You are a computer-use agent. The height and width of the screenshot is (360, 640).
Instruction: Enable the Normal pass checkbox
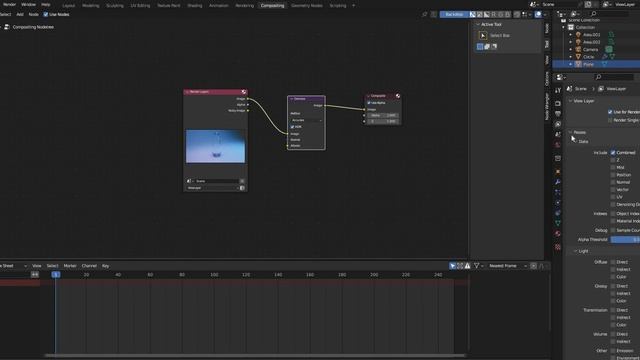click(613, 182)
